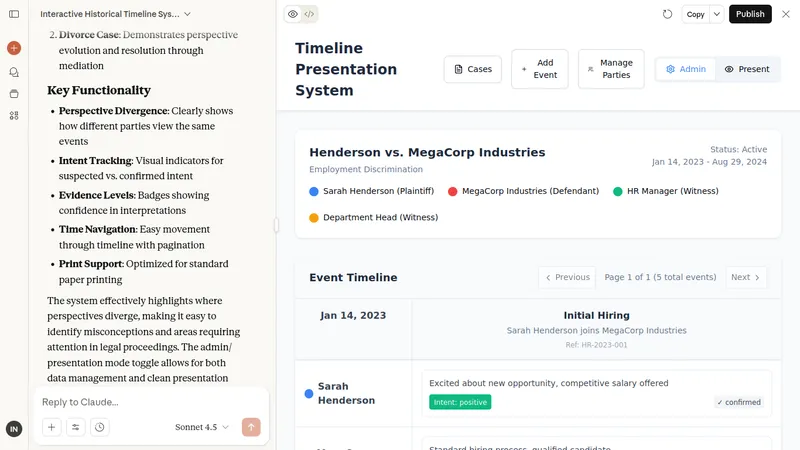Open the Sonnet 4.5 model selector
Screen dimensions: 800x450
pos(201,427)
